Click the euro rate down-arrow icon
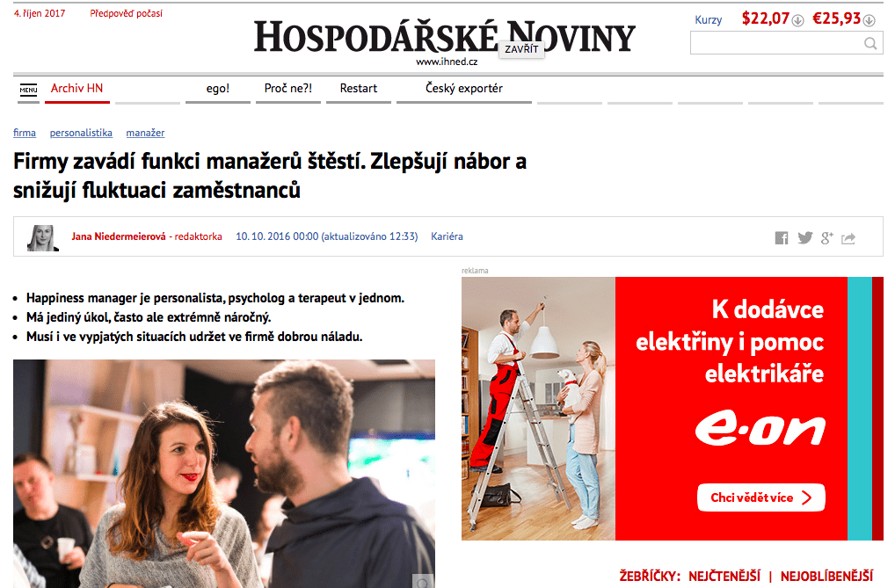 pyautogui.click(x=869, y=20)
